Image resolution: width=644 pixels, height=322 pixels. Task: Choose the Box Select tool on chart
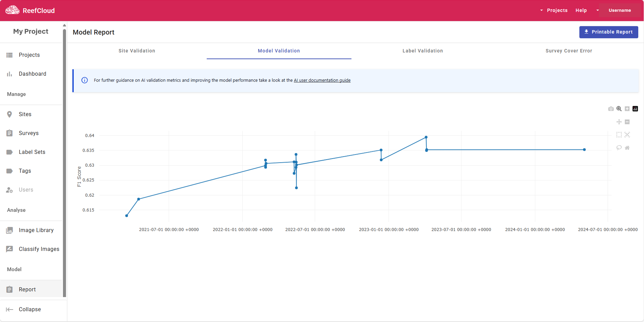click(x=619, y=135)
